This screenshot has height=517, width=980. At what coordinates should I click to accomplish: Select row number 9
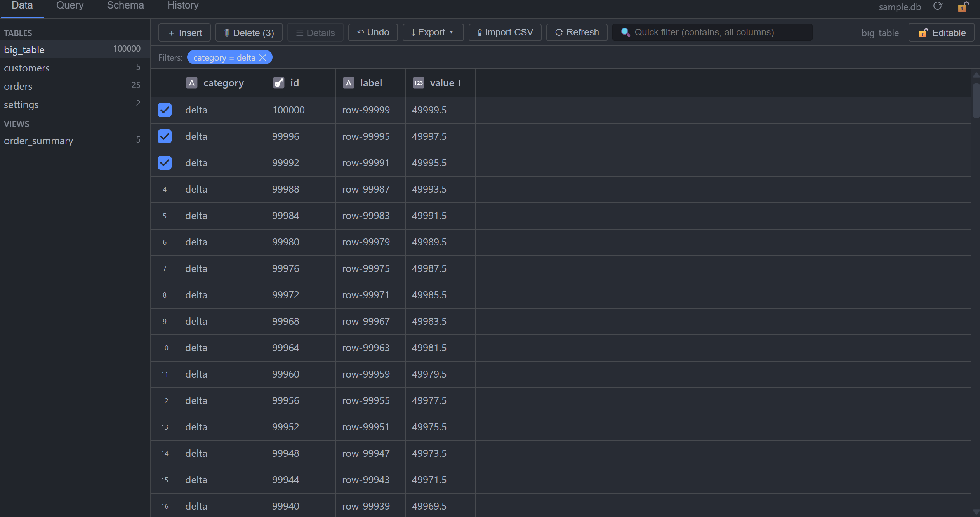pos(165,322)
